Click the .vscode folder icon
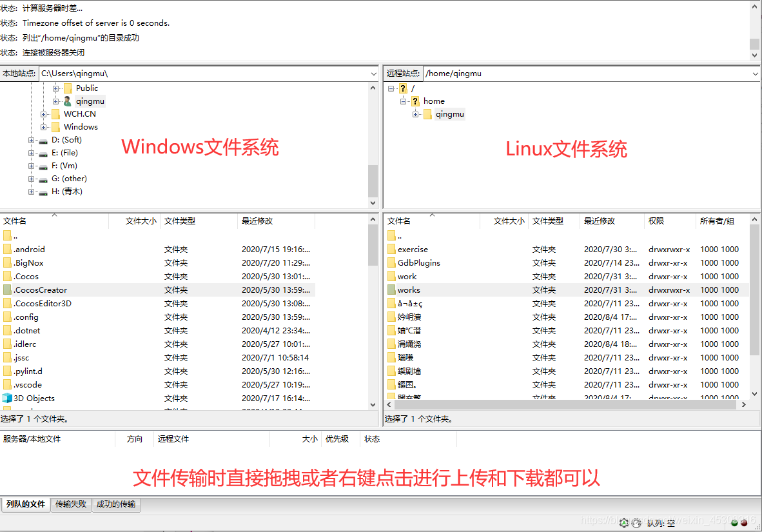762x532 pixels. click(x=7, y=385)
